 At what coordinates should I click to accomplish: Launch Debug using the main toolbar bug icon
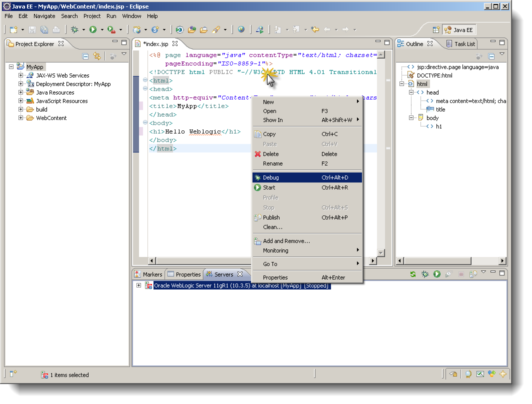point(74,29)
